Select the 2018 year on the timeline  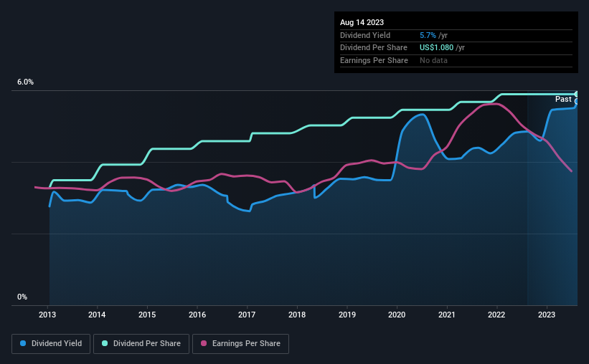tap(297, 314)
